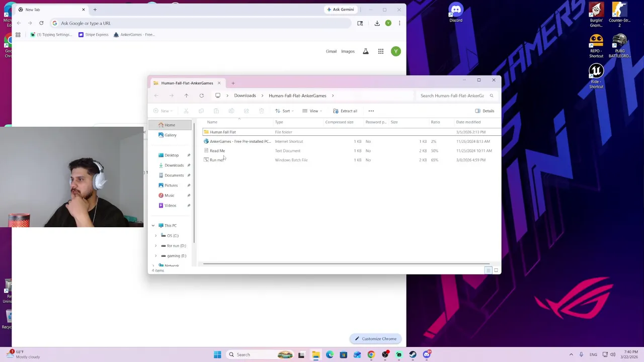The width and height of the screenshot is (644, 362).
Task: Click Windows Start button on taskbar
Action: 217,355
